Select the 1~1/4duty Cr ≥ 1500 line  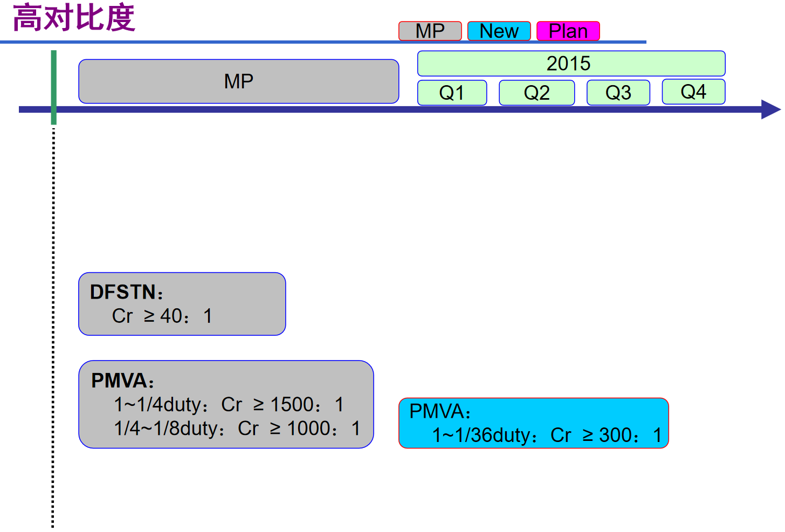point(228,404)
